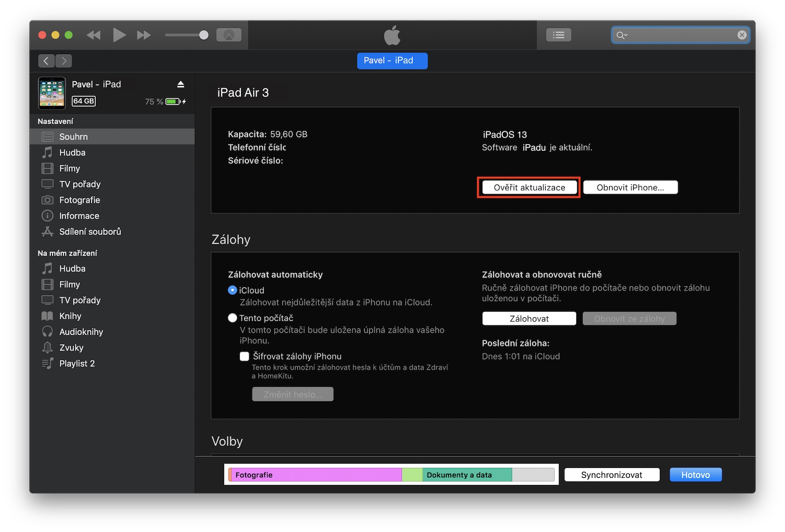Click the iPad Air 3 heading

click(243, 93)
